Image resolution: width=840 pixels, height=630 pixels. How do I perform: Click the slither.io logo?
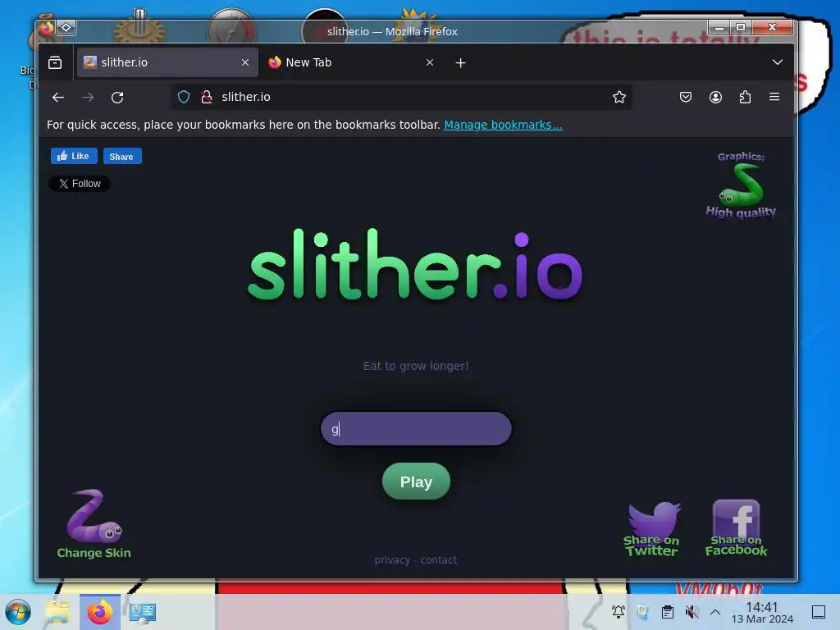pos(416,266)
